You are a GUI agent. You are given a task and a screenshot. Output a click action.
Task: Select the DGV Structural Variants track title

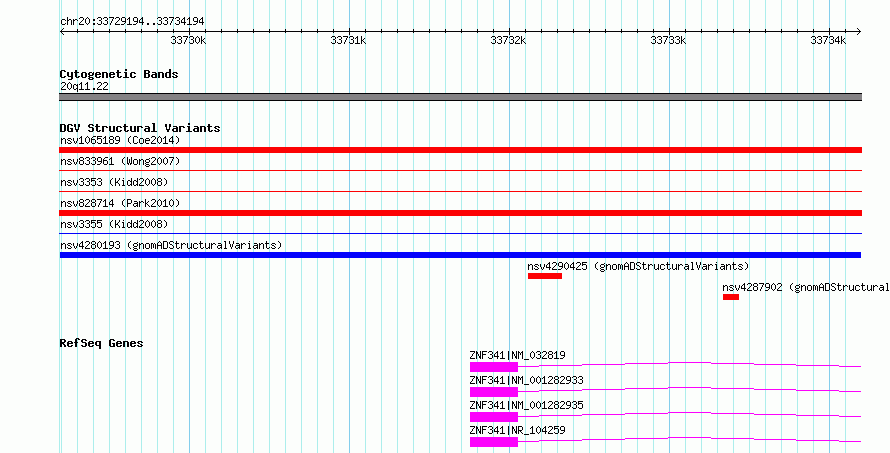coord(140,128)
